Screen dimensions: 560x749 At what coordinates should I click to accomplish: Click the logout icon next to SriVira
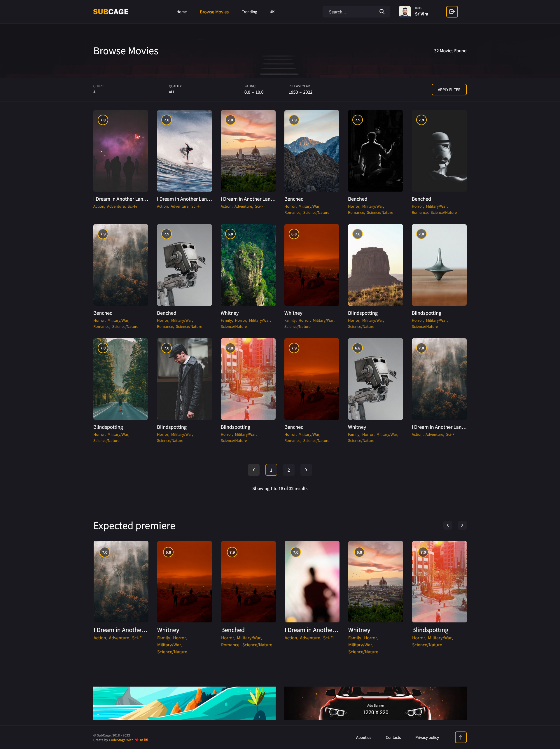(x=452, y=12)
